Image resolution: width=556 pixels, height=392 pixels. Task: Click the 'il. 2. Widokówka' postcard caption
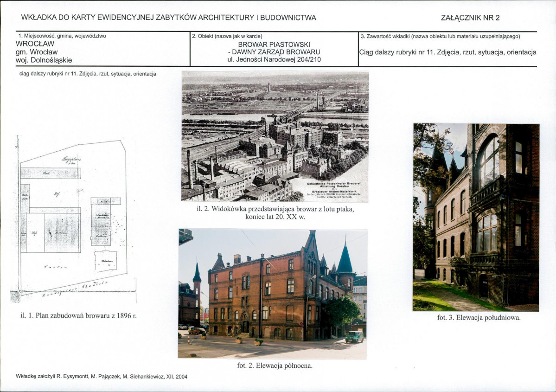tap(275, 213)
